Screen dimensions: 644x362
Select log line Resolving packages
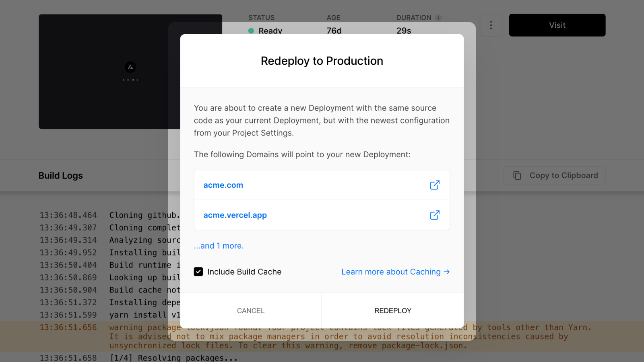138,358
